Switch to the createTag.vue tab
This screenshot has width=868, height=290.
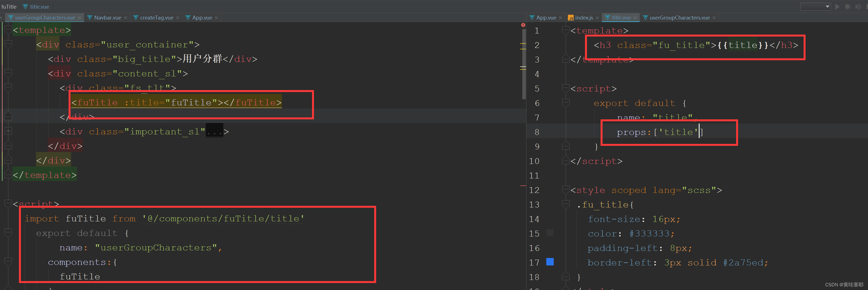pyautogui.click(x=157, y=18)
